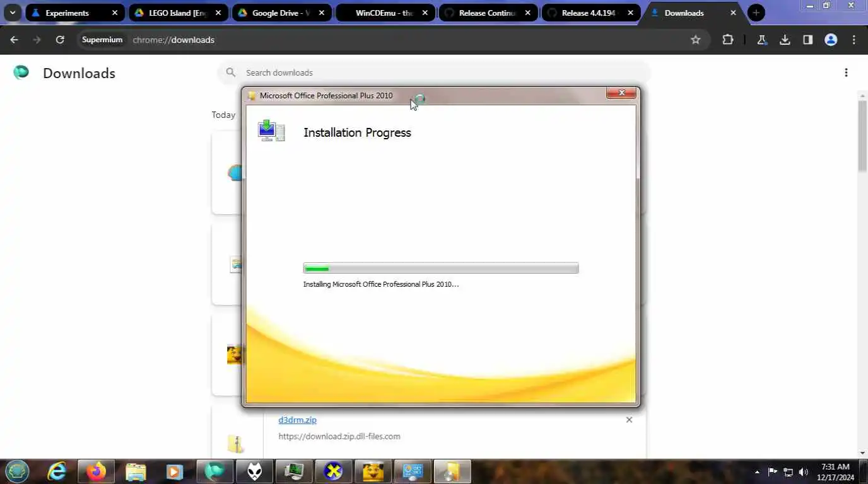
Task: Open the Extensions puzzle icon
Action: click(x=728, y=40)
